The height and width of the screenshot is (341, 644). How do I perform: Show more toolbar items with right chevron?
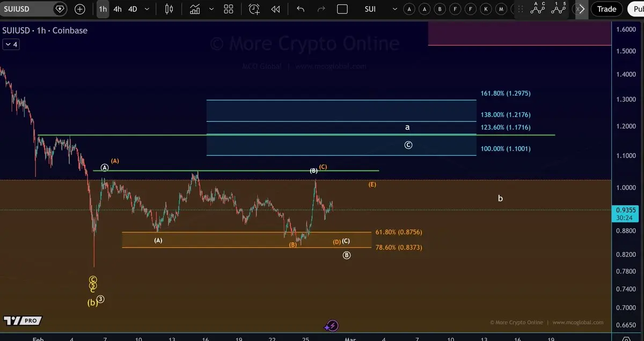[x=582, y=9]
